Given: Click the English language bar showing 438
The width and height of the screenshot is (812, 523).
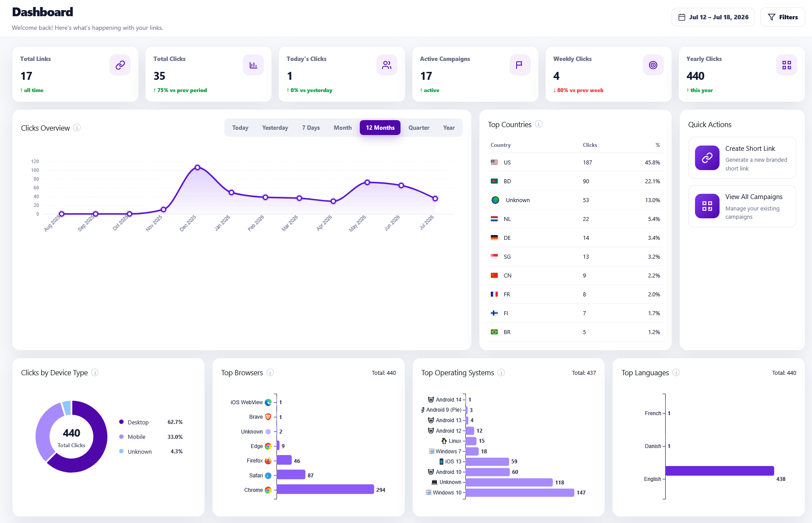Looking at the screenshot, I should coord(720,471).
